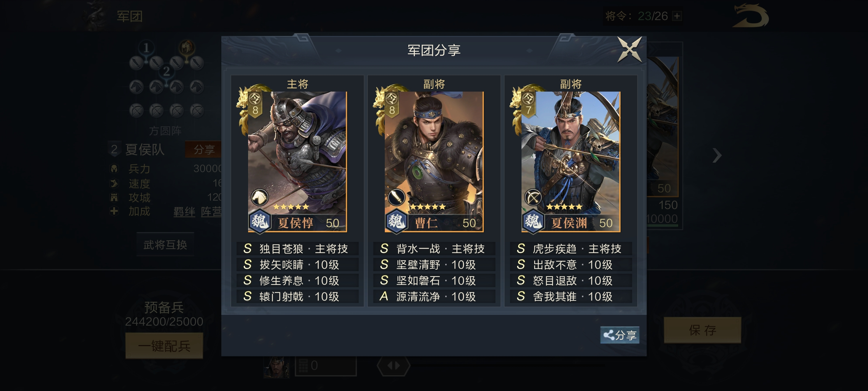The width and height of the screenshot is (868, 391).
Task: Open the A-rank skill 源清流净
Action: click(434, 297)
